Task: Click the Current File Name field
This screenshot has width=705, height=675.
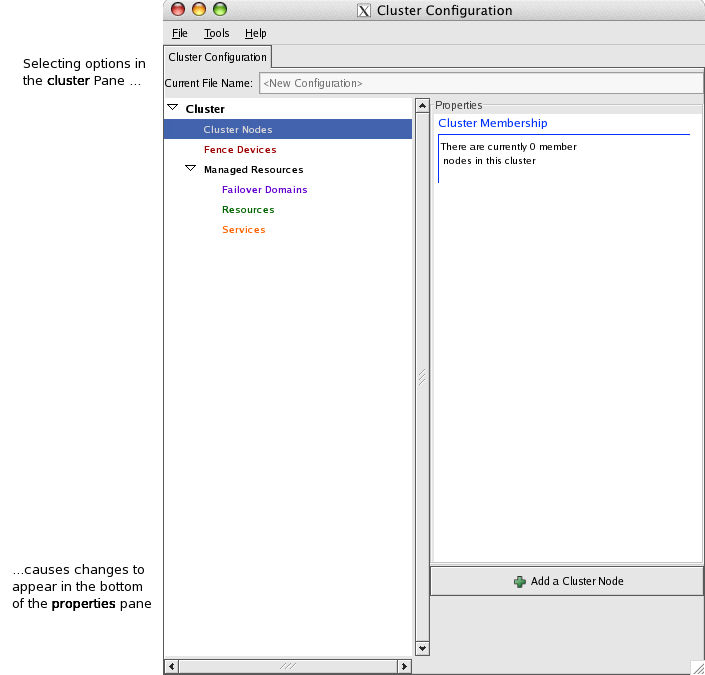Action: click(x=480, y=83)
